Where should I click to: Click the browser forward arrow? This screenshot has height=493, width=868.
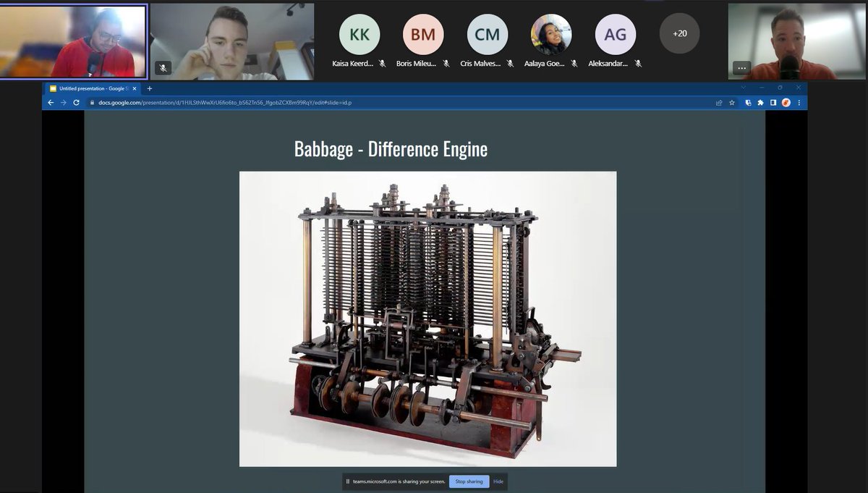(64, 103)
